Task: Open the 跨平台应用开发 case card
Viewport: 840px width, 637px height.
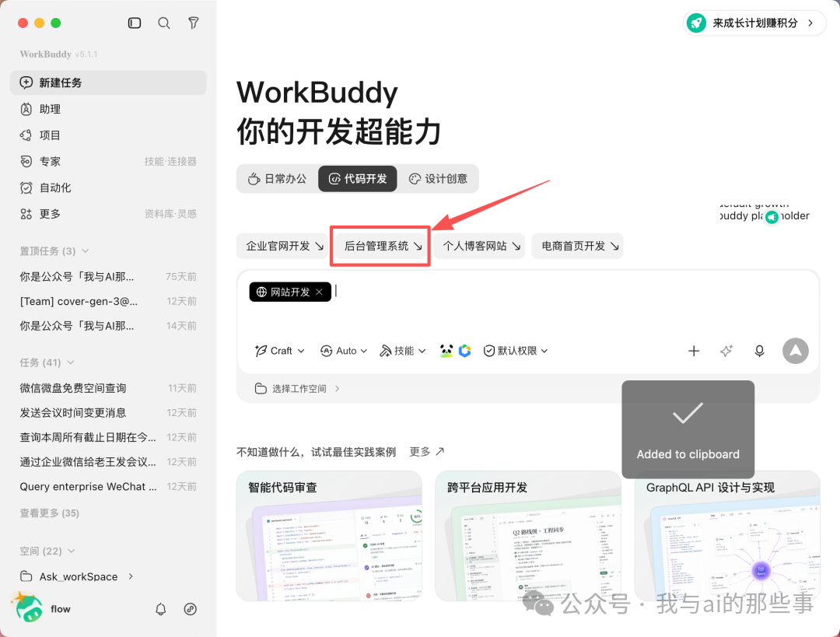Action: click(x=527, y=536)
